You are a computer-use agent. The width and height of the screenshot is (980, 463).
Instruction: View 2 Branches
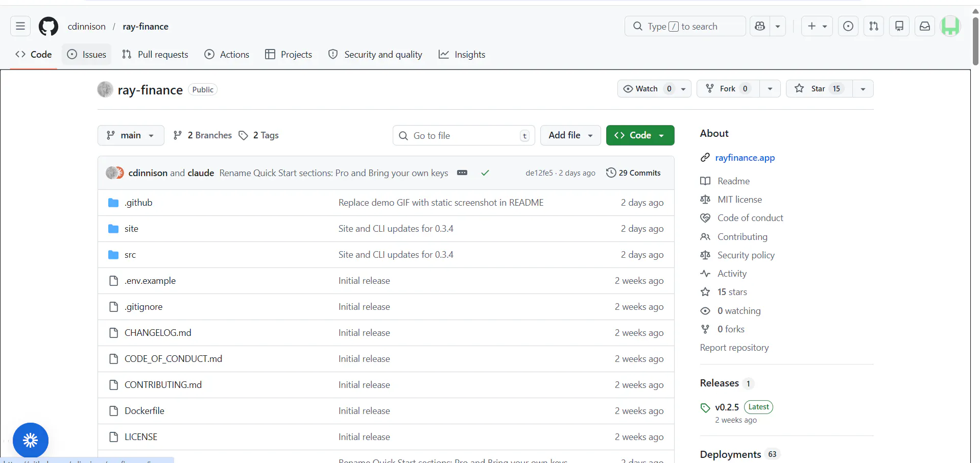point(203,135)
